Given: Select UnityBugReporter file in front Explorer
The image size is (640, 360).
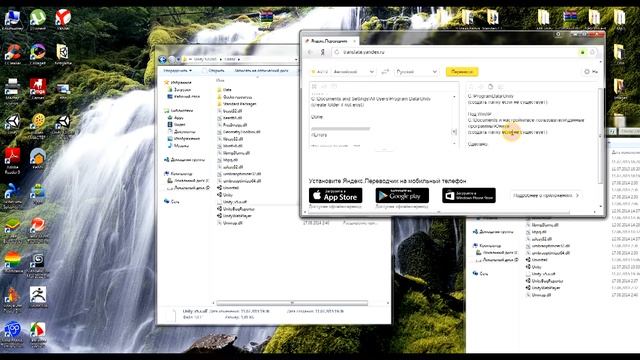Looking at the screenshot, I should click(236, 209).
